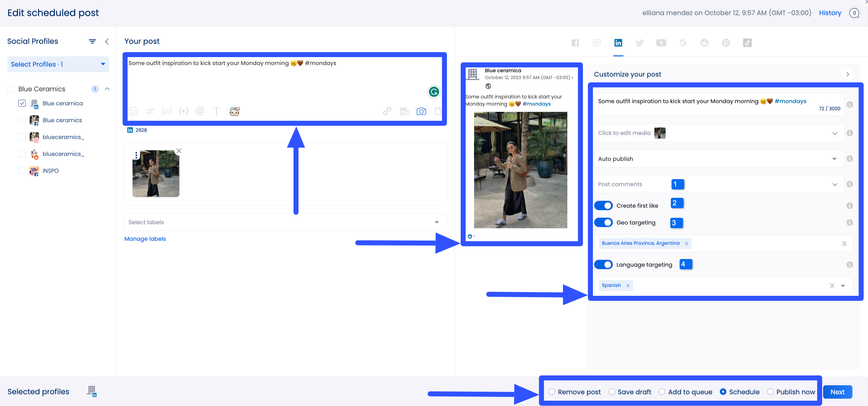The image size is (868, 406).
Task: Expand the Post comments section
Action: [x=835, y=184]
